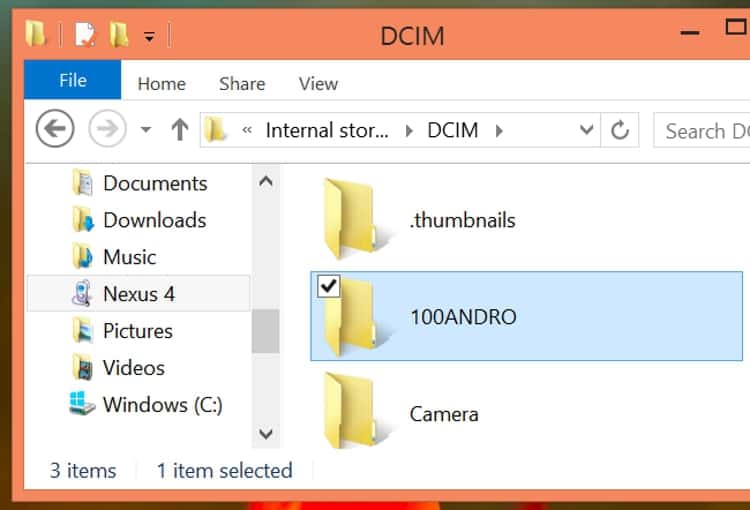Expand the address bar history dropdown
The width and height of the screenshot is (750, 510).
[x=588, y=130]
